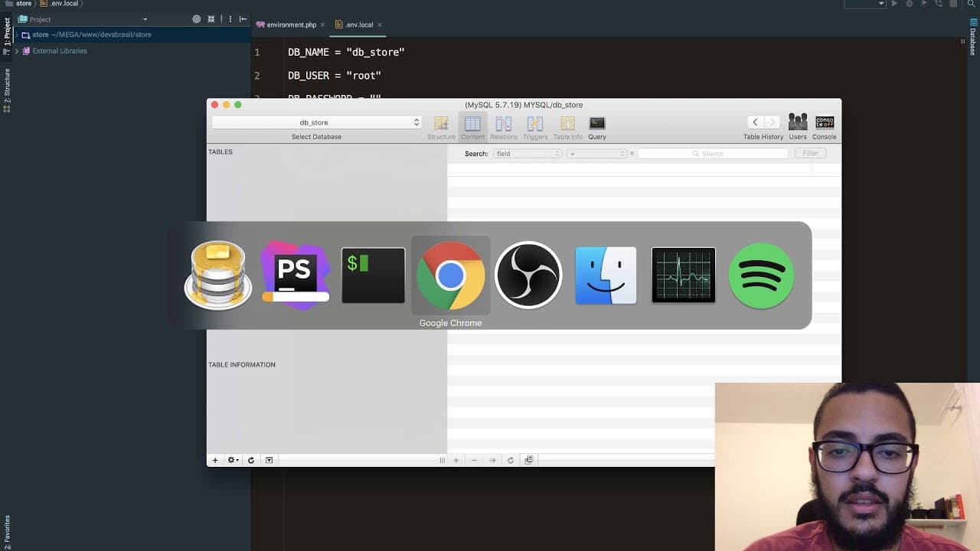
Task: Open Search Everywhere magnifier icon
Action: click(971, 4)
